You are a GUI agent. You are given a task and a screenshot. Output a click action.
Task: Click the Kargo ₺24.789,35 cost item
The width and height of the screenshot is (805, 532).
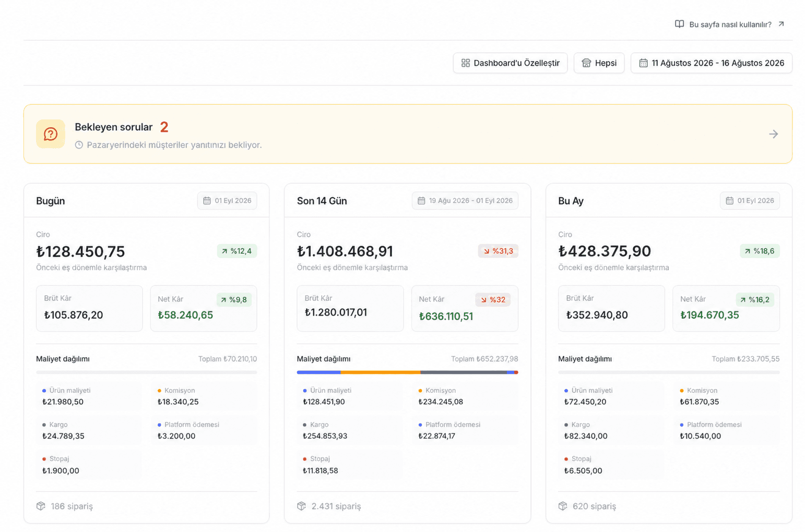coord(89,431)
